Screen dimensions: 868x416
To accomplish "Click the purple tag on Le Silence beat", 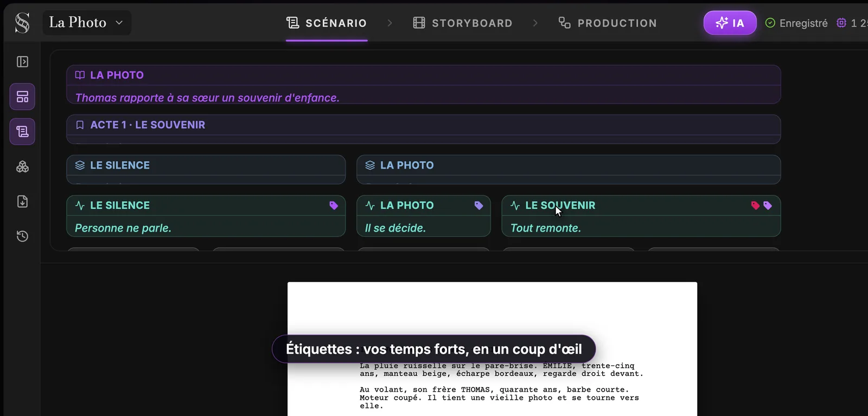I will pos(334,206).
